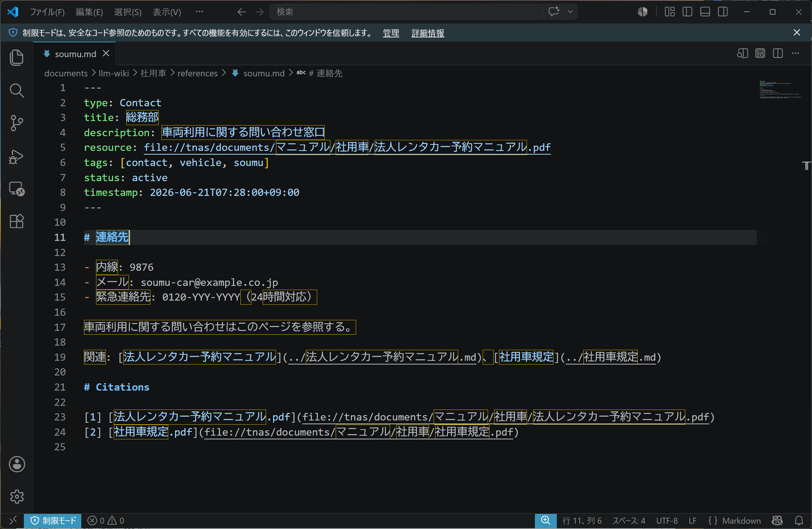Place cursor on the # Citations heading

coord(117,387)
